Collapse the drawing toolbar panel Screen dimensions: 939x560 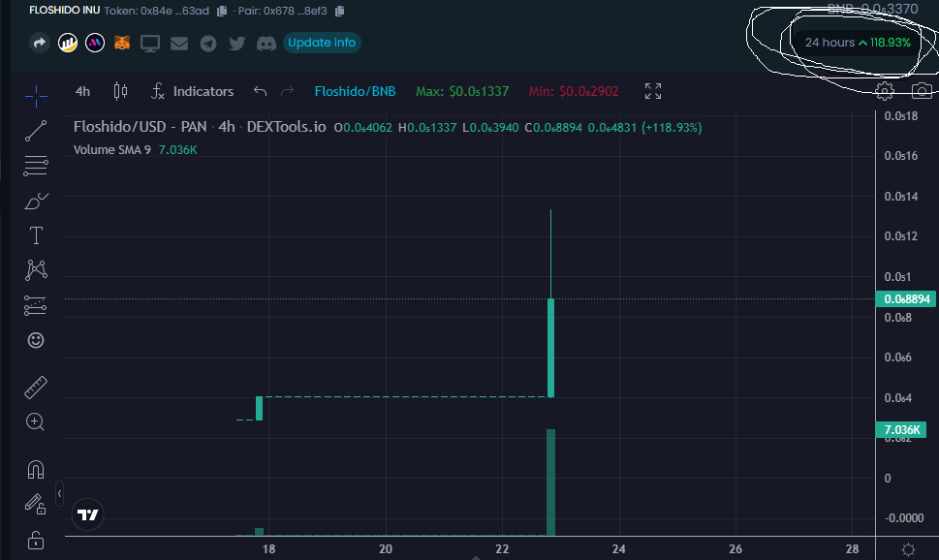(59, 494)
